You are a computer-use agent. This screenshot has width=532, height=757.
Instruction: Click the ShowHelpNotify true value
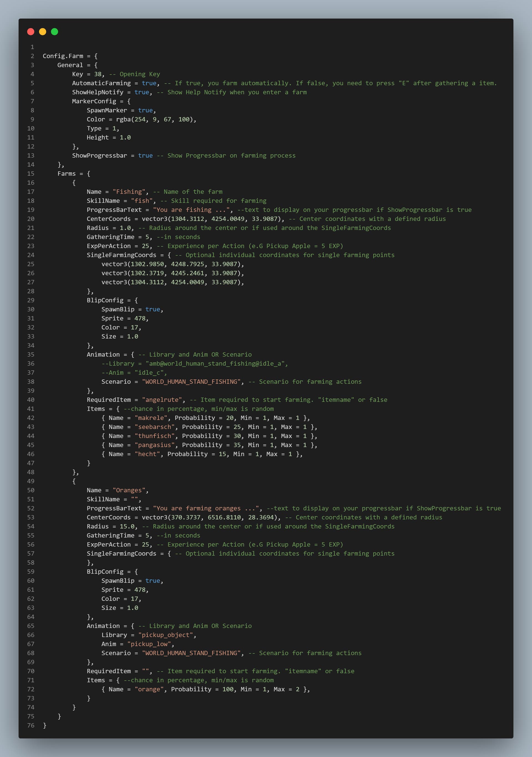142,92
